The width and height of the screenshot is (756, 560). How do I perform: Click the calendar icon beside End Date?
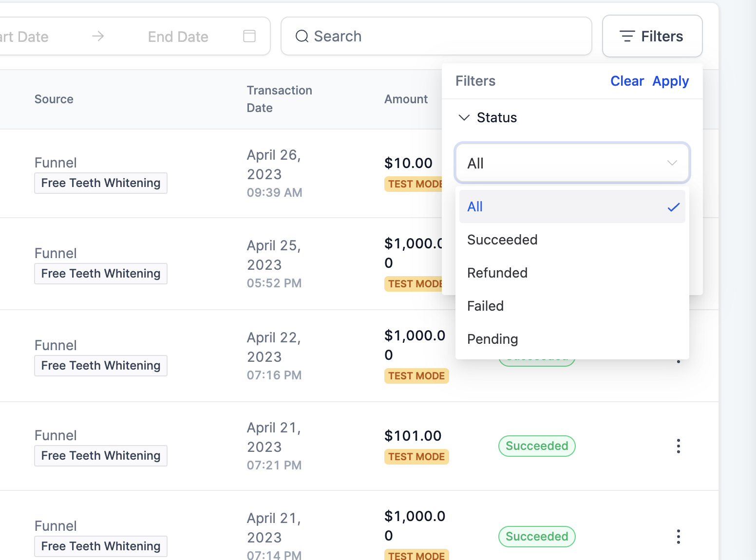(249, 36)
